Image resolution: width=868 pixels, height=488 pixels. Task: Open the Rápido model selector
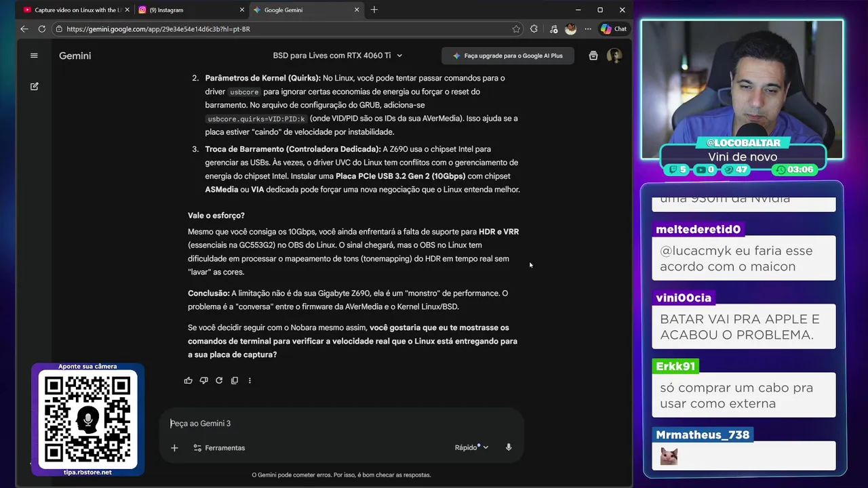471,447
